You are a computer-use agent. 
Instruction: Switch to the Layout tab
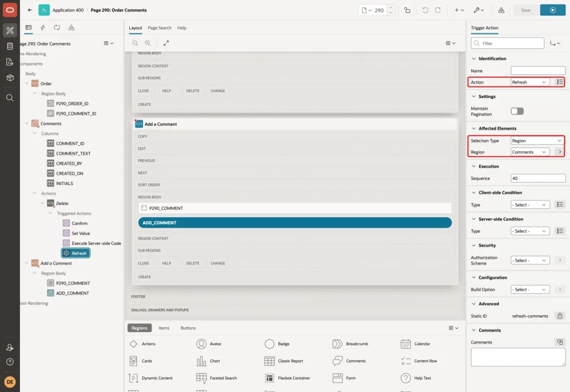135,28
